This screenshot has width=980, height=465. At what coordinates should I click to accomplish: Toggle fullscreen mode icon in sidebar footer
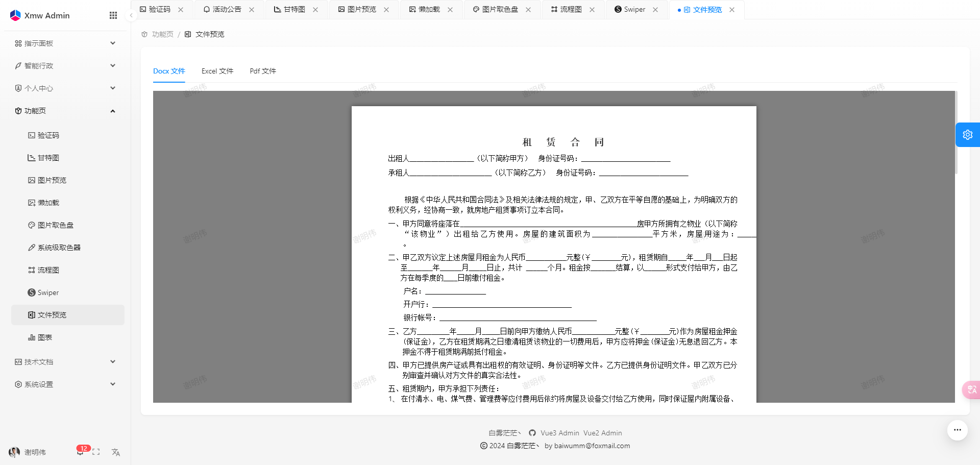point(96,452)
